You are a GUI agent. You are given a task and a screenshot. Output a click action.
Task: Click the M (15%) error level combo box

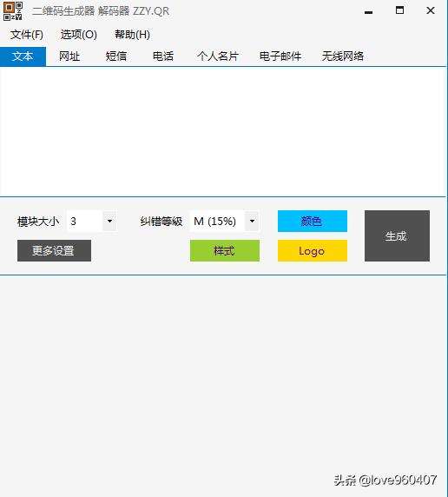point(224,221)
